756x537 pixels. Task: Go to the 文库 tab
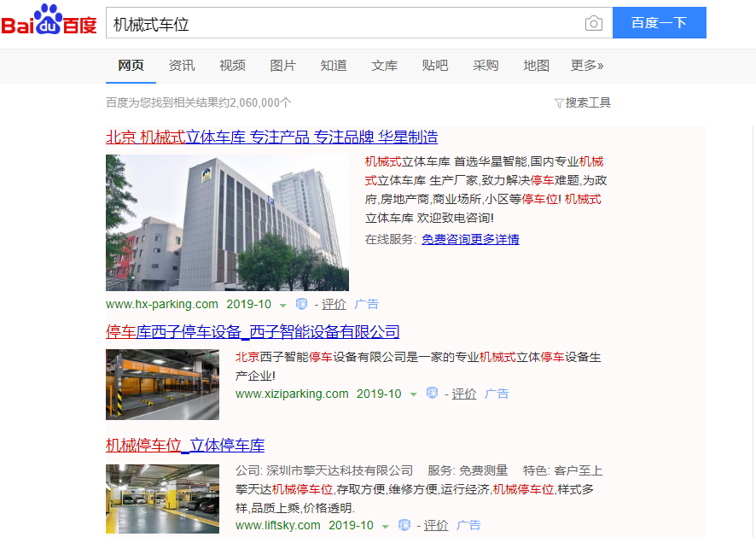(384, 65)
